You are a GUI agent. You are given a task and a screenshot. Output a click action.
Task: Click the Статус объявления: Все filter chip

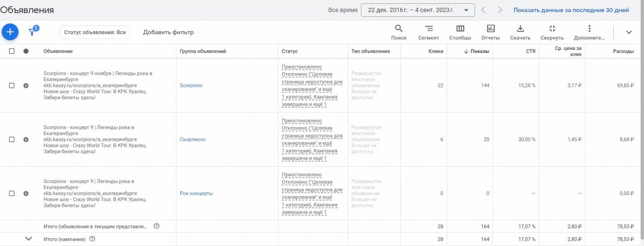tap(95, 32)
